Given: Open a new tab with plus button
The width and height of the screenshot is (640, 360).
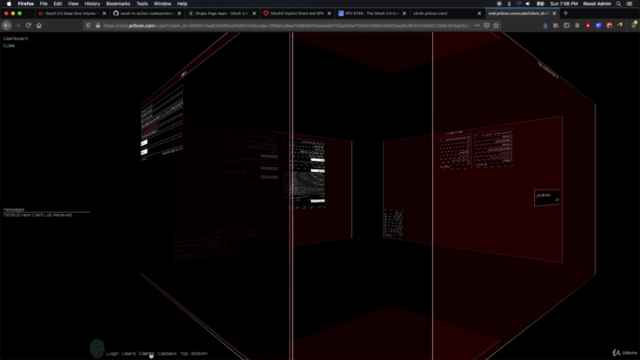Looking at the screenshot, I should tap(565, 13).
